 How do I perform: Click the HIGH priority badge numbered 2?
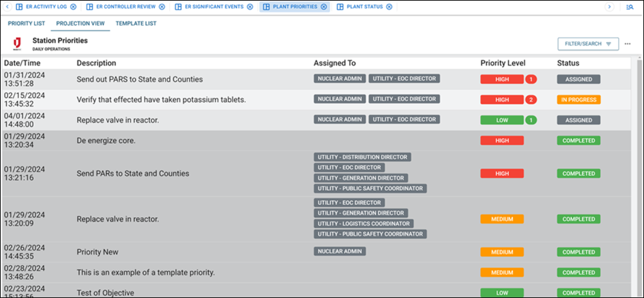point(502,100)
